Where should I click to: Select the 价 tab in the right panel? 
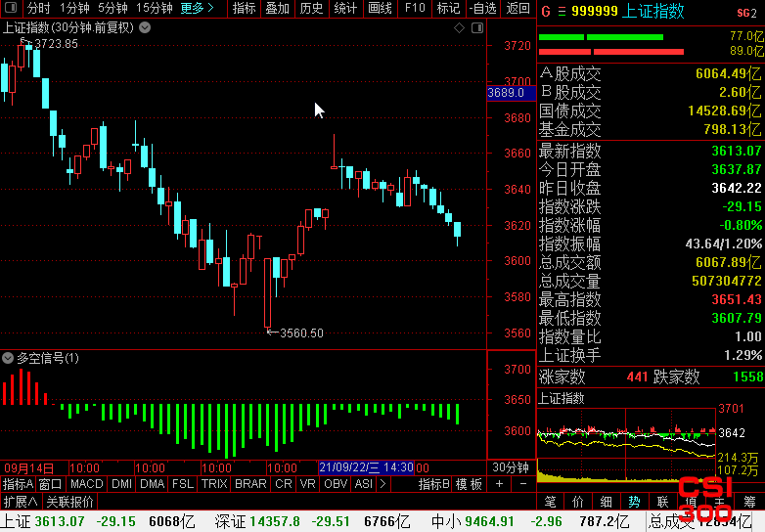coord(578,502)
